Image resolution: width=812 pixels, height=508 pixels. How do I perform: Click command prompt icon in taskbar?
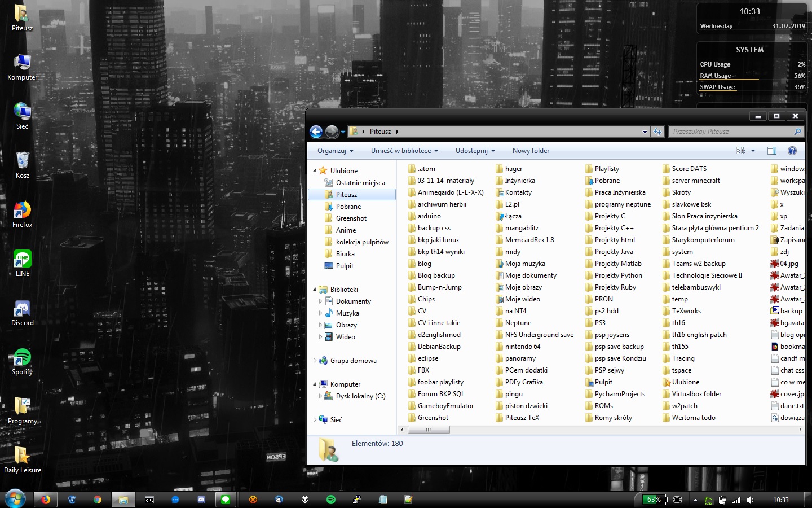[x=149, y=500]
